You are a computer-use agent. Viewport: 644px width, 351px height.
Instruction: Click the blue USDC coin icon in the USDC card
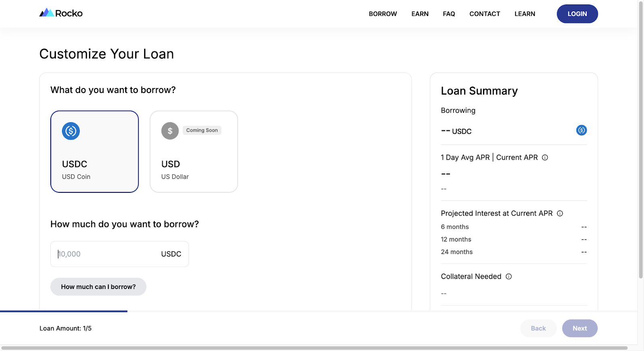pyautogui.click(x=71, y=131)
